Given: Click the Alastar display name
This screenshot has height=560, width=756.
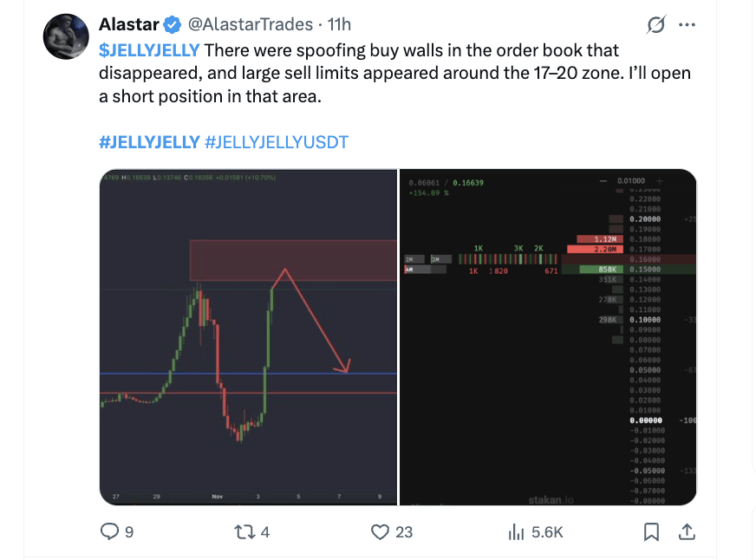Looking at the screenshot, I should (x=127, y=24).
